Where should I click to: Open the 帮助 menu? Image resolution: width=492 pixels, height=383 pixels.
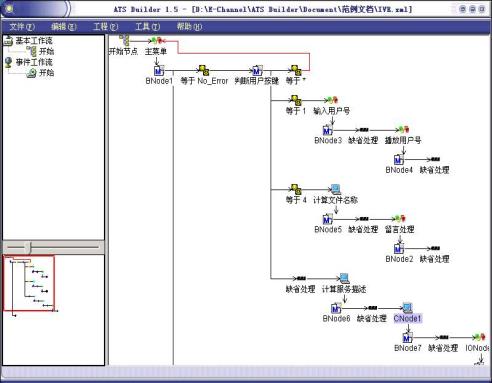189,27
